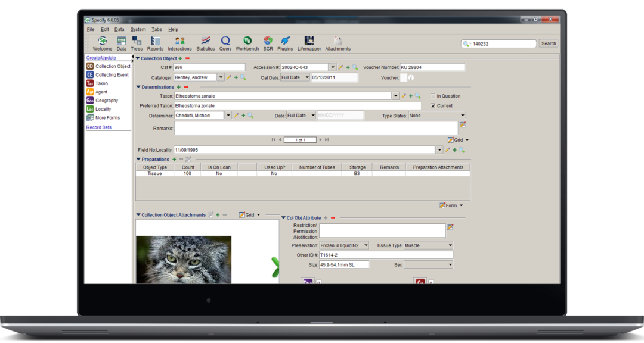
Task: Open the System menu
Action: click(x=138, y=29)
